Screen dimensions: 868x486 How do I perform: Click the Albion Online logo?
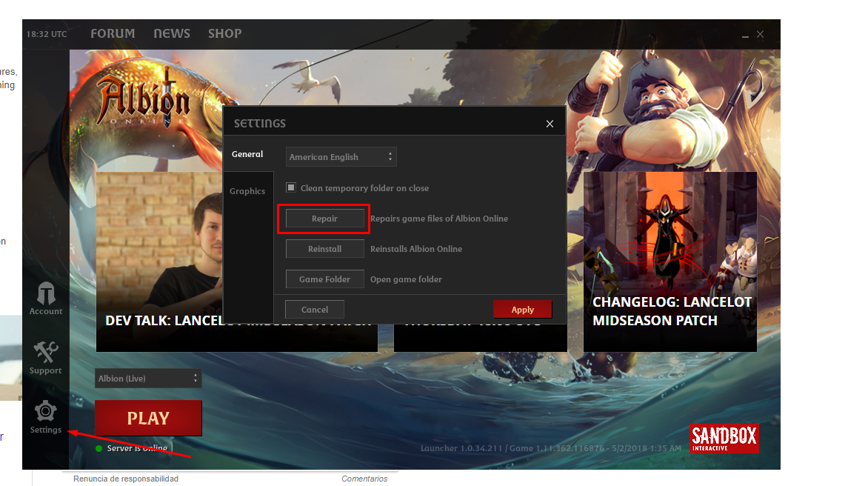point(144,99)
